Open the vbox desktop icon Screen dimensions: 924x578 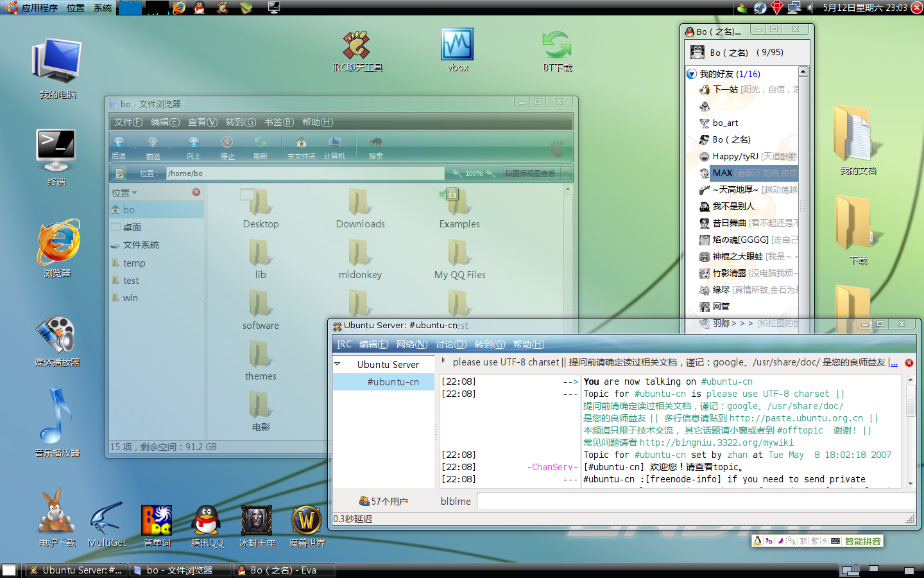click(458, 51)
